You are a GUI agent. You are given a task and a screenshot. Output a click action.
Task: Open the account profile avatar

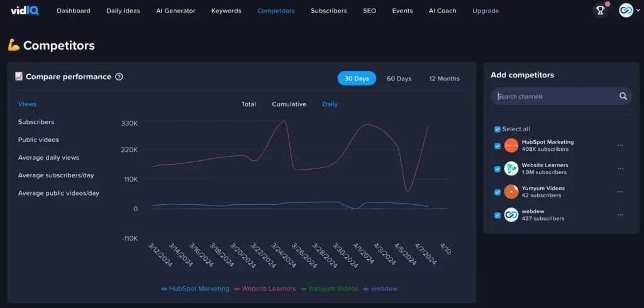(x=626, y=10)
